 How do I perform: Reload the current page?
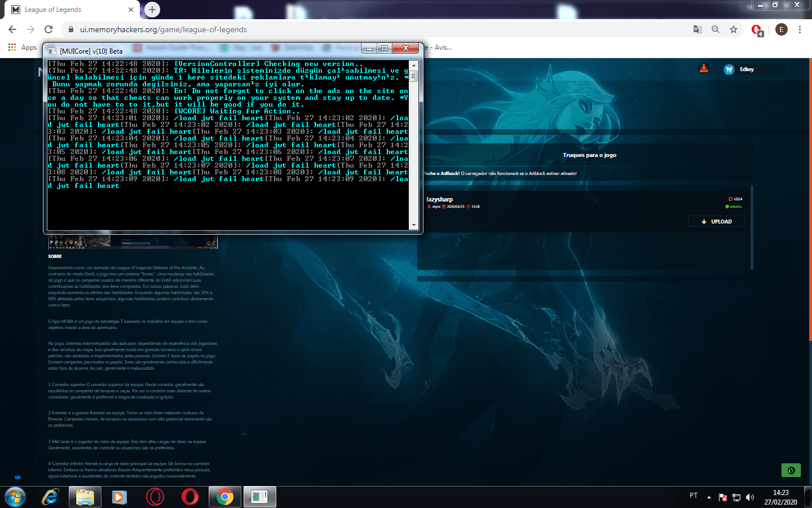pyautogui.click(x=48, y=29)
